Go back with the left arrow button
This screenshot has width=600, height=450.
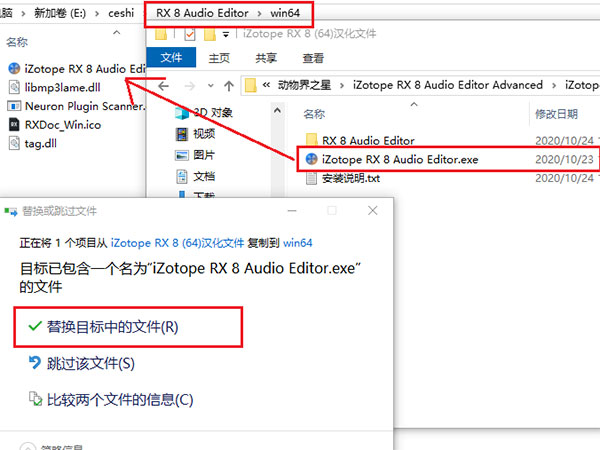point(164,86)
